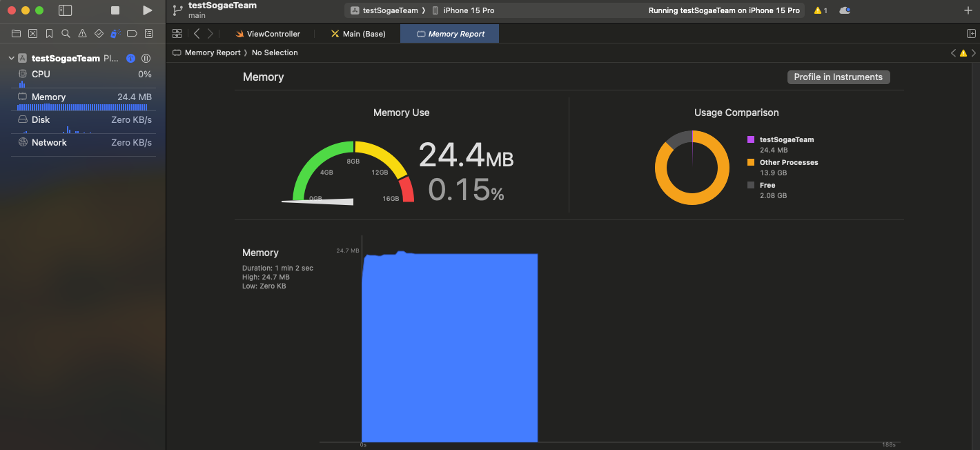Click the Run play button
980x450 pixels.
(x=147, y=10)
